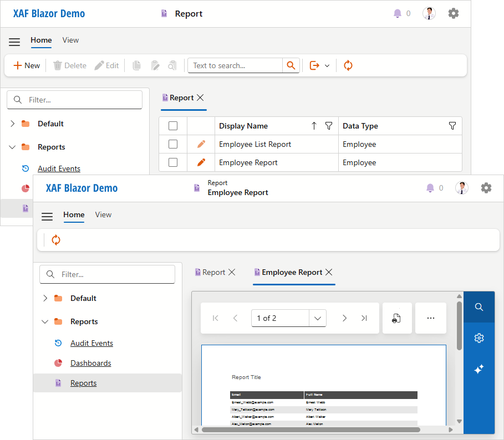504x440 pixels.
Task: Click the Copy icon in the toolbar
Action: [136, 65]
